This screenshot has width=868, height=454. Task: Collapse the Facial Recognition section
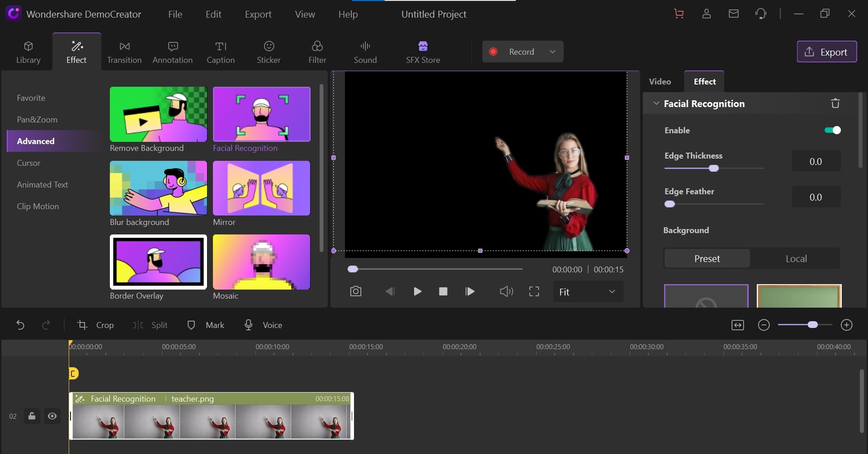(x=656, y=103)
